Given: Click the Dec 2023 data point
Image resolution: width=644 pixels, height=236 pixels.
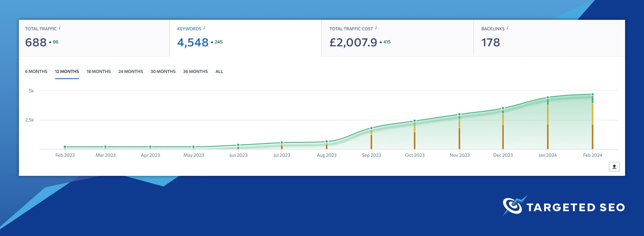Looking at the screenshot, I should [x=503, y=108].
